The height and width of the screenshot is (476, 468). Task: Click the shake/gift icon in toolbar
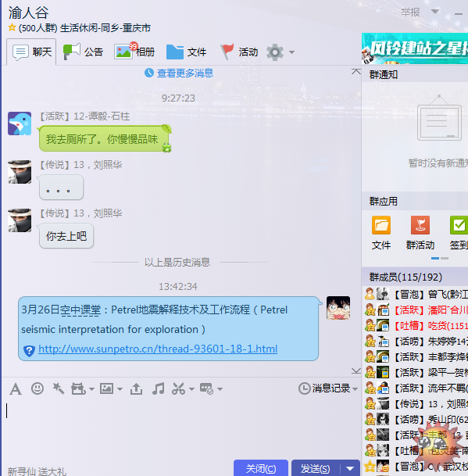(78, 388)
